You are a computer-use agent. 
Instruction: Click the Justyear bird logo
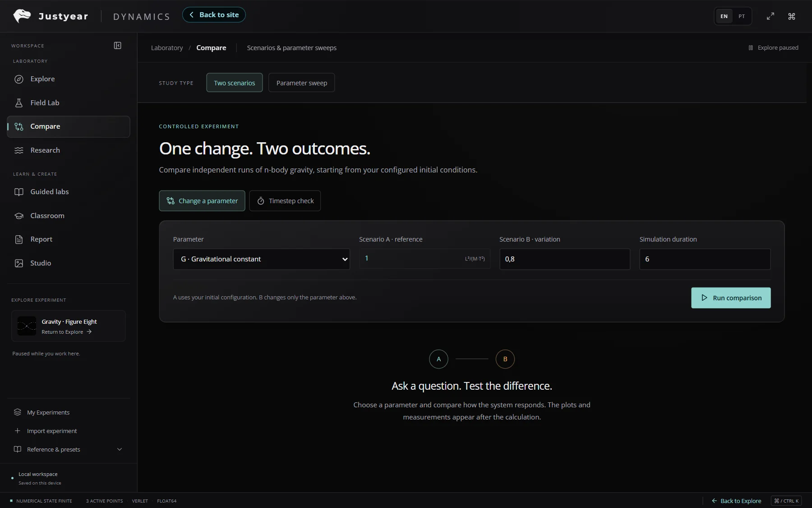(22, 16)
